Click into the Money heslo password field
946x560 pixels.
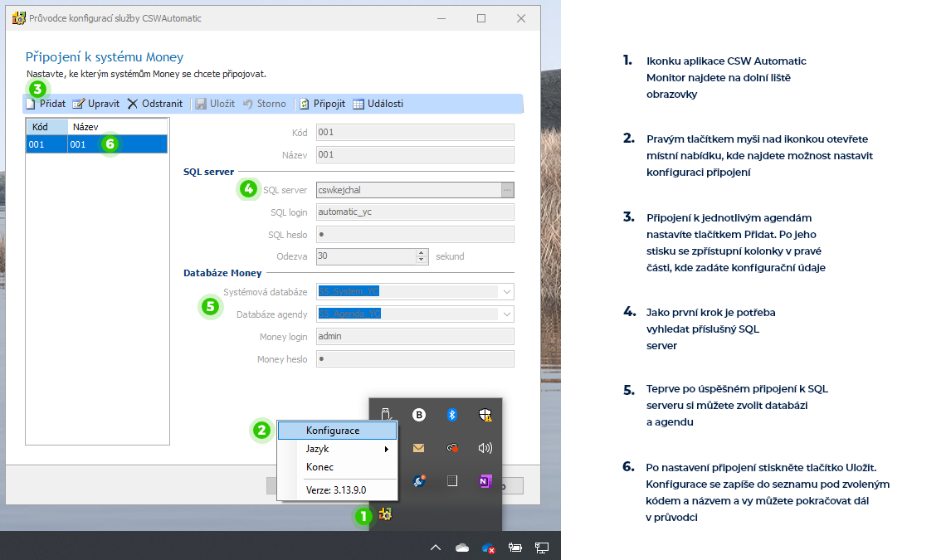tap(415, 358)
